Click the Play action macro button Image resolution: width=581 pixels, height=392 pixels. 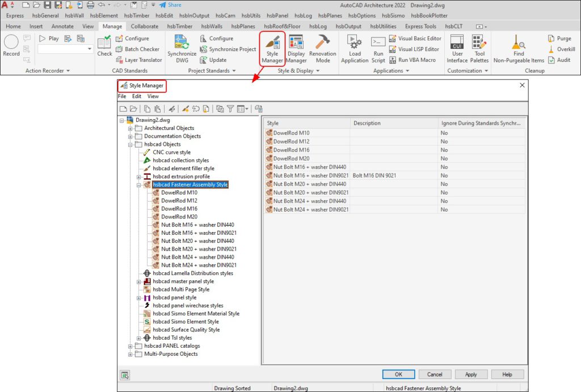coord(49,39)
